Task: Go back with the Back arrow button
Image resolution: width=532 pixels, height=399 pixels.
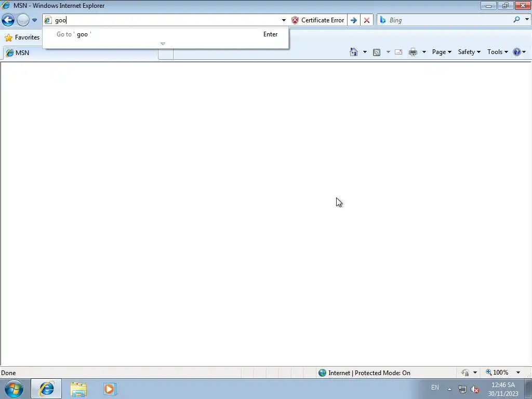Action: pos(8,20)
